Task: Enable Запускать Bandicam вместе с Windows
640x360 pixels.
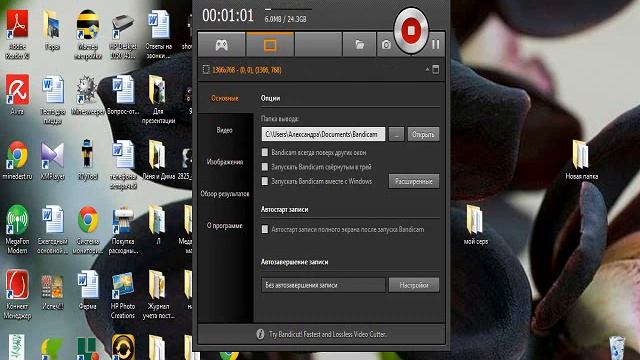Action: [264, 181]
